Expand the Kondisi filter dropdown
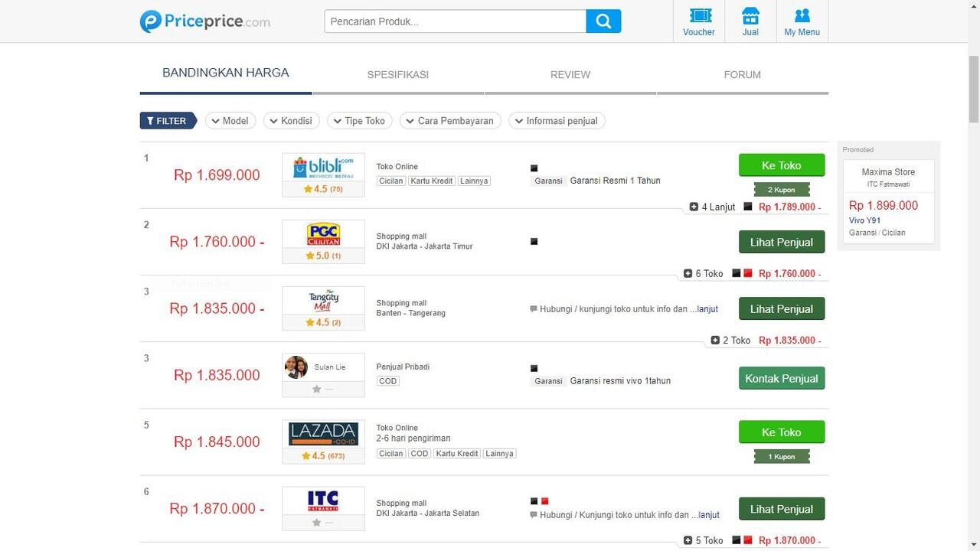Screen dimensions: 980x551 pyautogui.click(x=292, y=121)
